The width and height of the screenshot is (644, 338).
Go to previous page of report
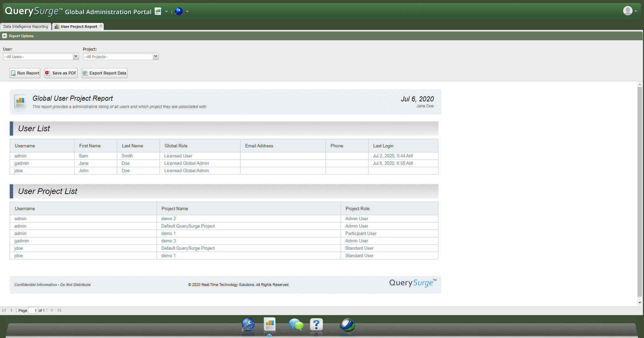tap(11, 310)
